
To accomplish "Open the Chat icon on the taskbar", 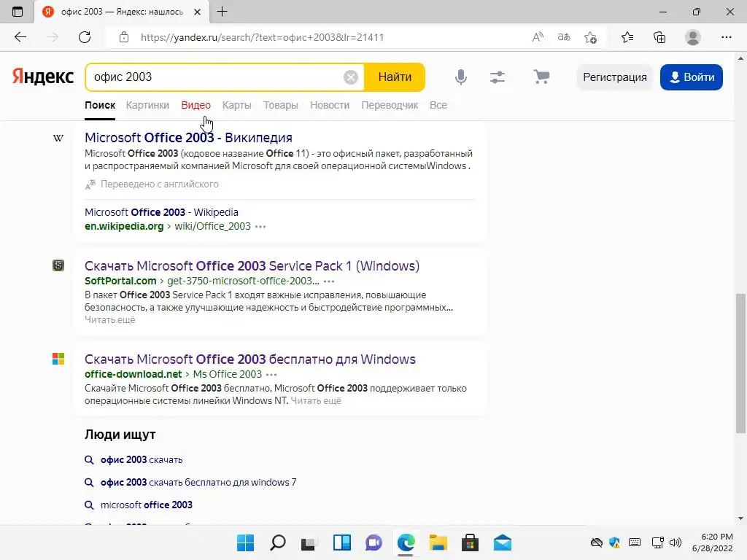I will click(373, 542).
